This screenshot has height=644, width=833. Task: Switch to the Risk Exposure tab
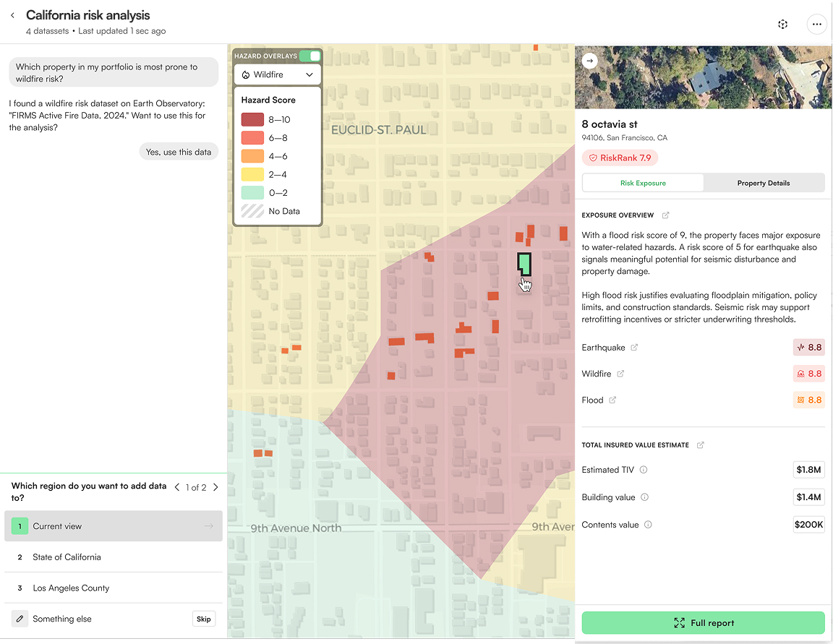pos(643,183)
